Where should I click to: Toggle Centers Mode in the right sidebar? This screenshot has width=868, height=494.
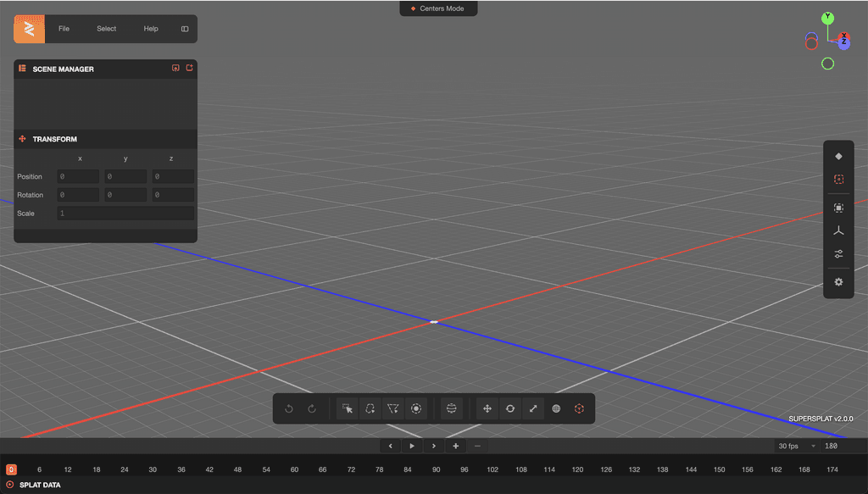click(x=838, y=179)
